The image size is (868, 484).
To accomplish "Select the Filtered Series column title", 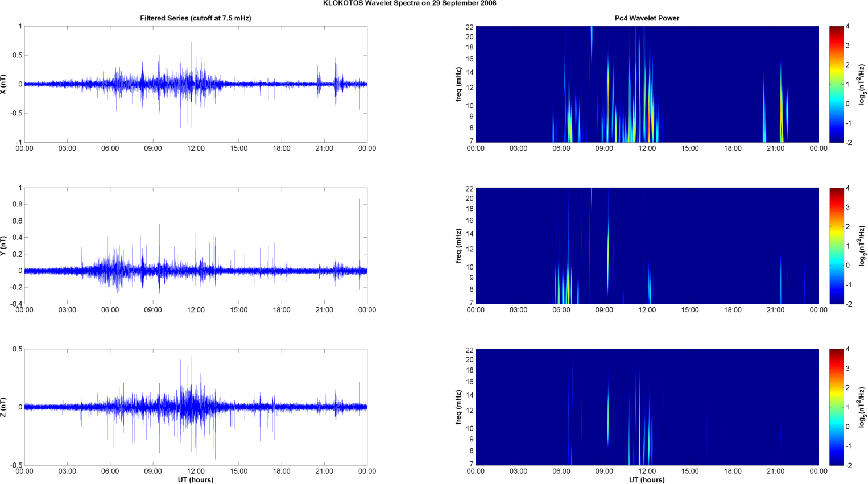I will point(195,18).
